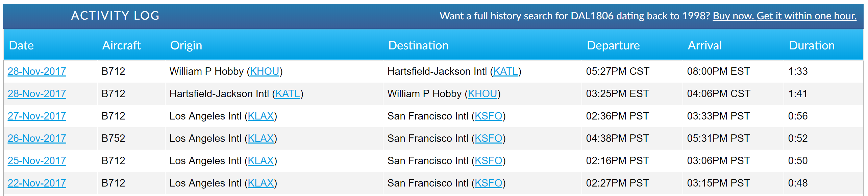Open the 26-Nov-2017 flight date link
868x196 pixels.
pyautogui.click(x=37, y=138)
